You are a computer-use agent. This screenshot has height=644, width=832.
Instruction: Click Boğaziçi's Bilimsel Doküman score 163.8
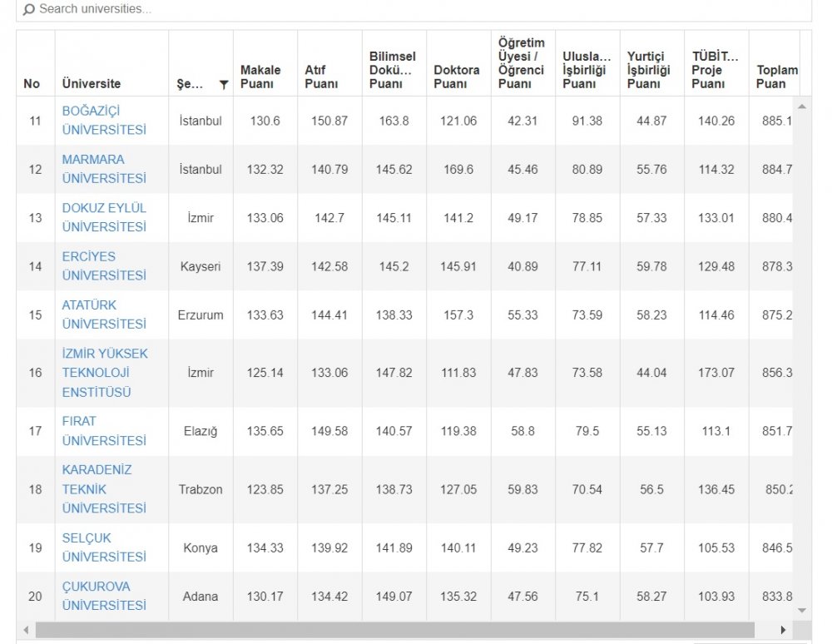tap(394, 121)
